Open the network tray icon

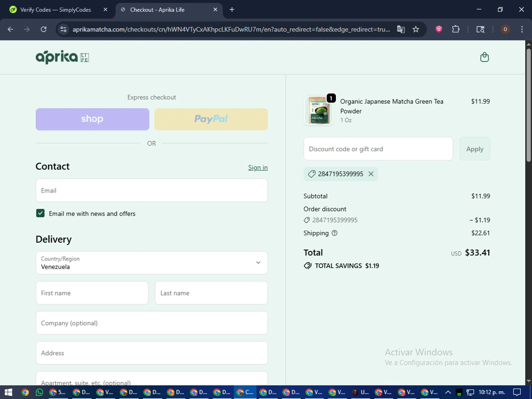470,392
